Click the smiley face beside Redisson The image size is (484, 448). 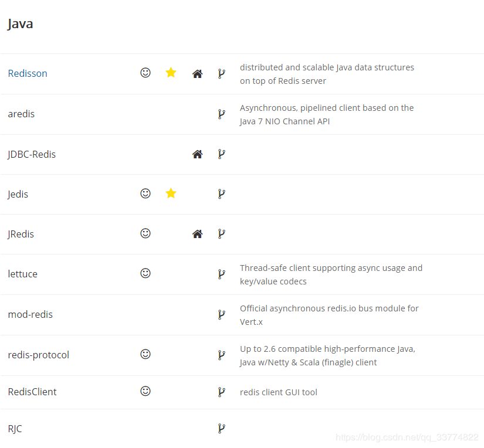(145, 73)
